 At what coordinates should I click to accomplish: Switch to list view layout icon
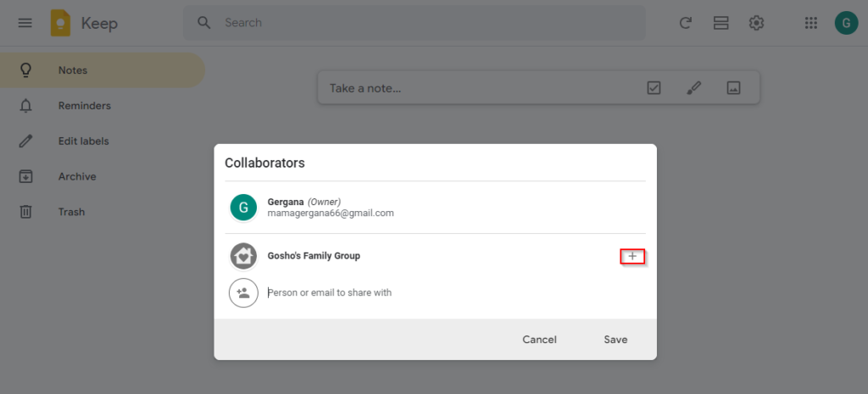point(721,23)
